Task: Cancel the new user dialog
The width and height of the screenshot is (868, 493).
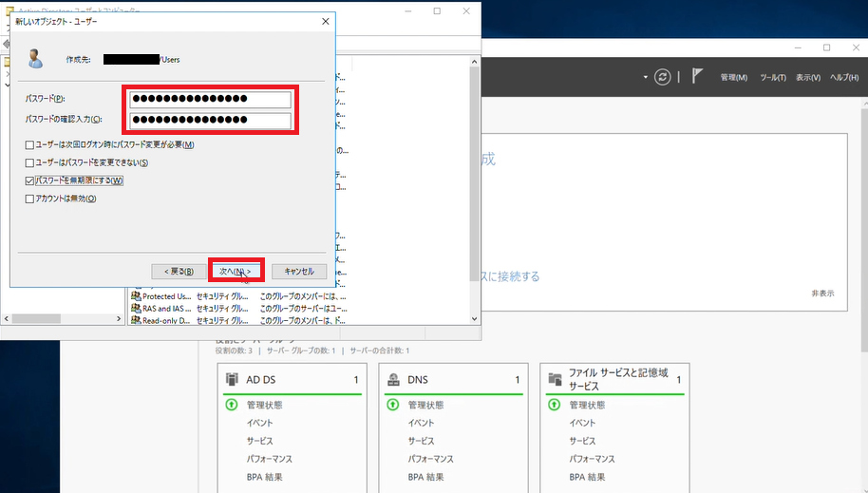Action: click(299, 272)
